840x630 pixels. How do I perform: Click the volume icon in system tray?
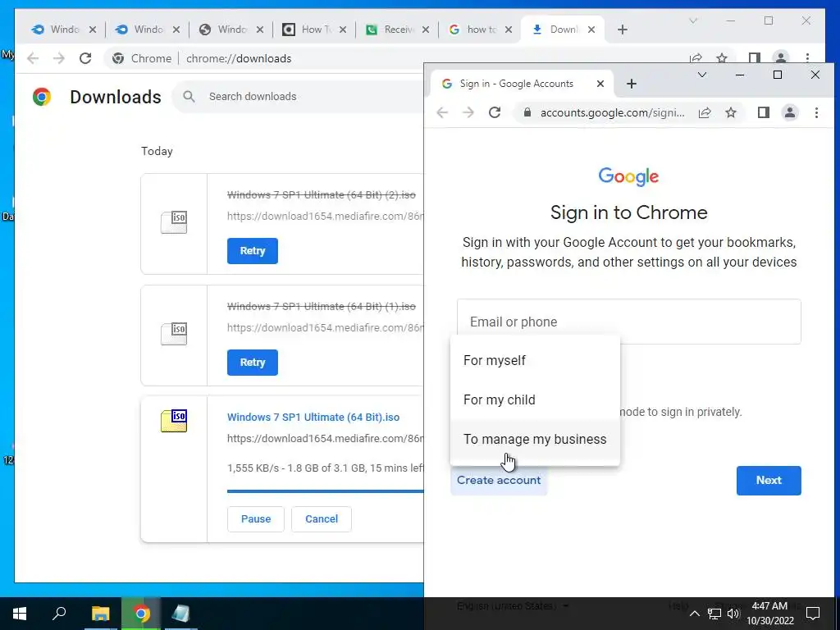pos(734,614)
